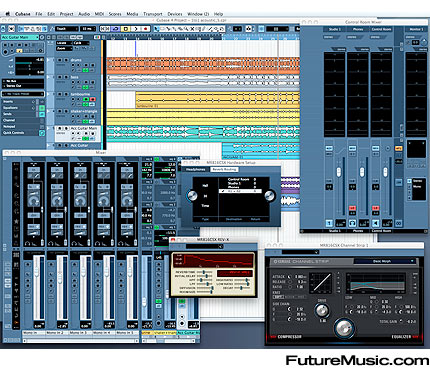Screen dimensions: 430x375
Task: Click the yellow Stop button in toolbar
Action: [126, 29]
